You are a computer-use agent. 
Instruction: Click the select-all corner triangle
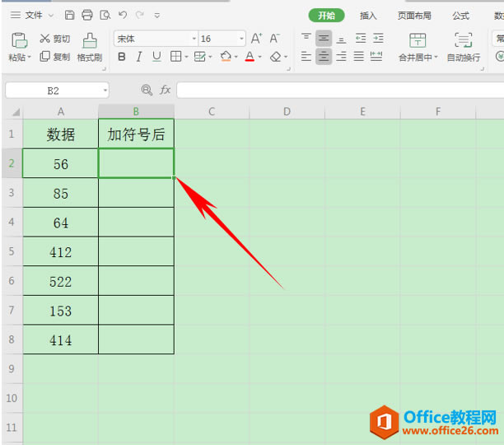tap(16, 112)
